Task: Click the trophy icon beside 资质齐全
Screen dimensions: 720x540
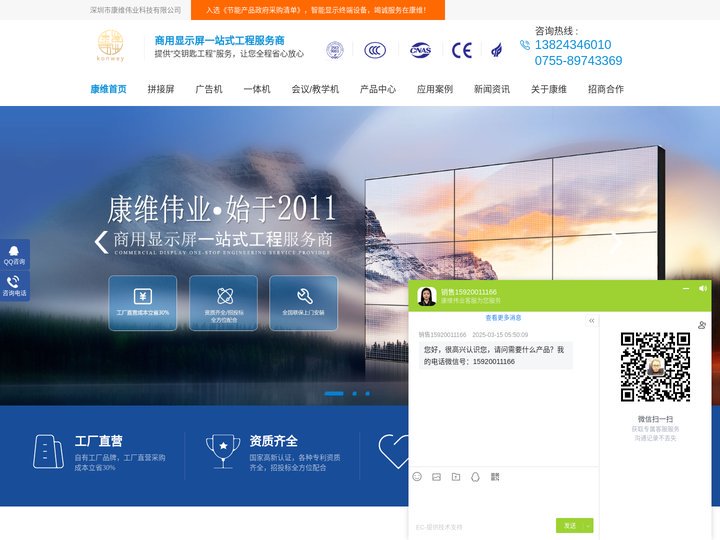Action: tap(223, 451)
